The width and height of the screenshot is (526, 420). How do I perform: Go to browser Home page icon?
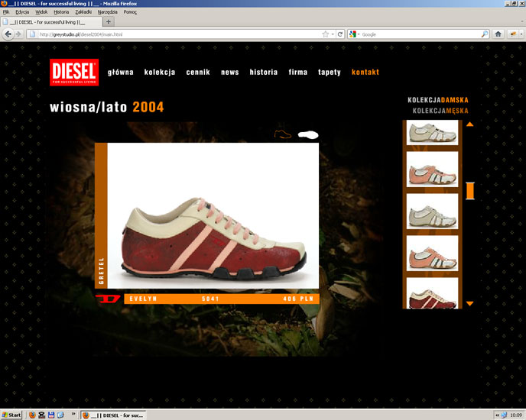498,34
